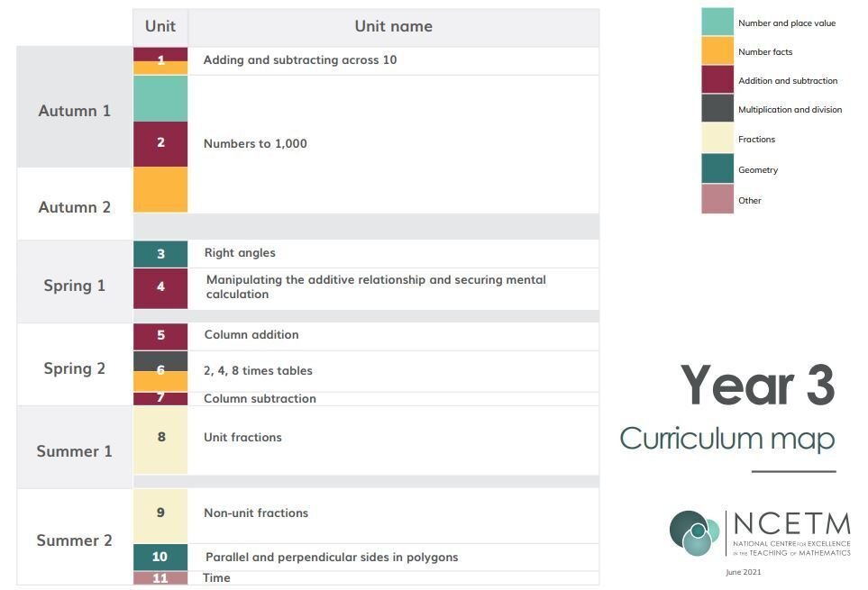Click the Geometry teal legend swatch
Screen dimensions: 868x590
pyautogui.click(x=717, y=168)
